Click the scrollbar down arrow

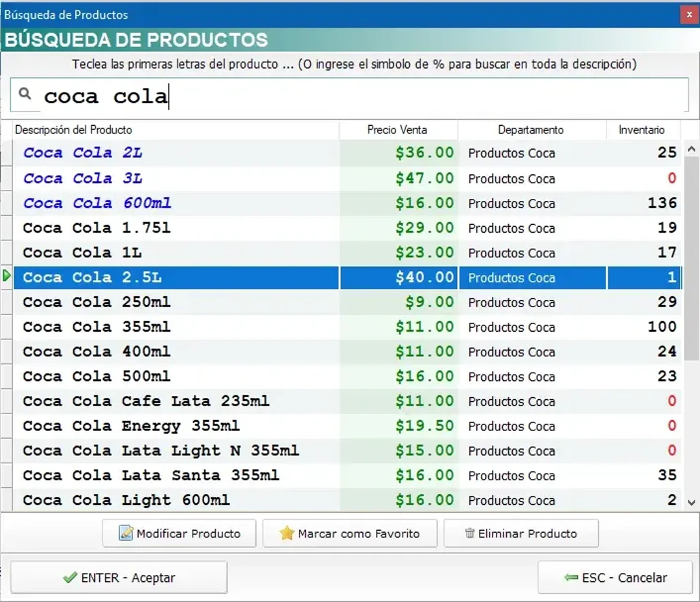tap(691, 501)
